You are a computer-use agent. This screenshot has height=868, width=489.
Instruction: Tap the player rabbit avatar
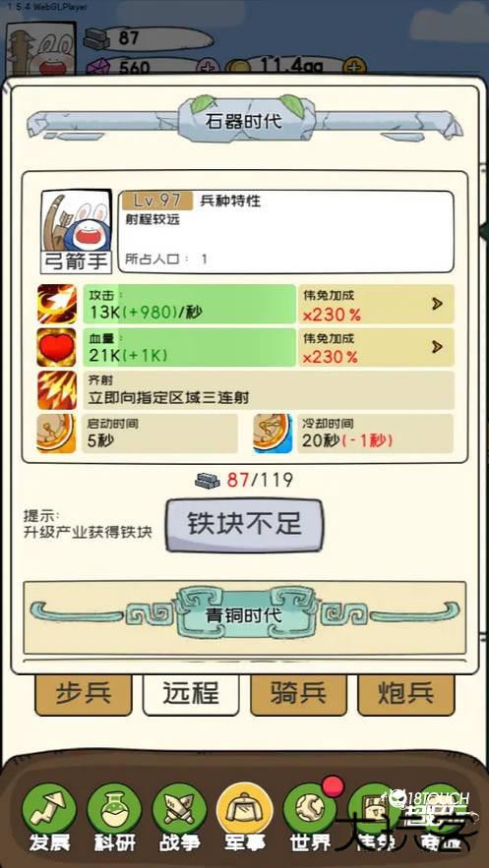41,49
